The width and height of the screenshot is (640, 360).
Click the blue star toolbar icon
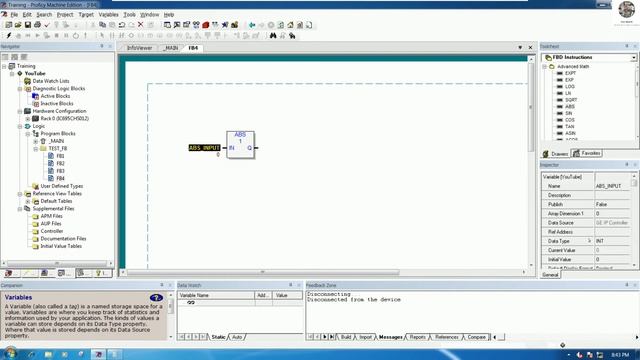point(225,25)
